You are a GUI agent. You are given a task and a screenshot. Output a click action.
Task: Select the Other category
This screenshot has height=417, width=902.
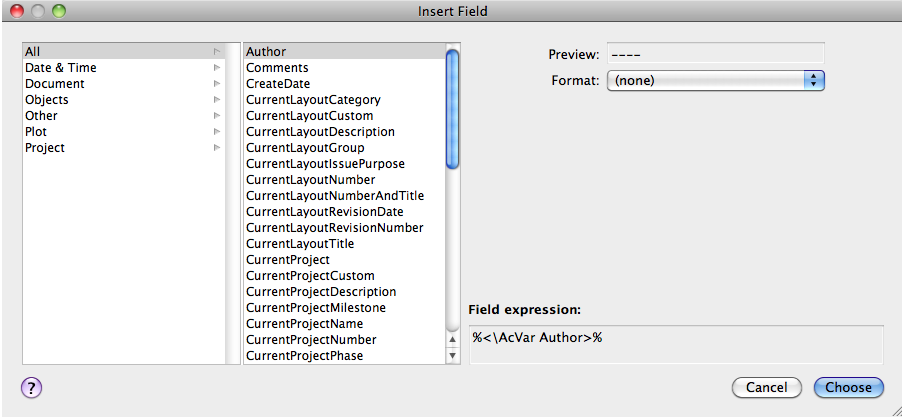coord(42,116)
